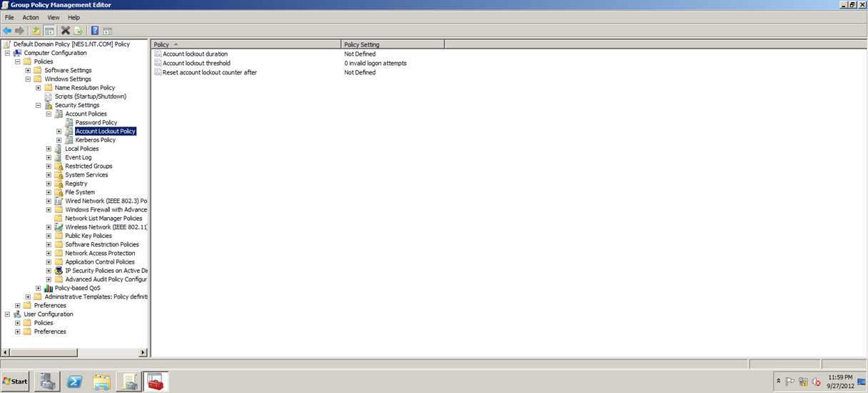
Task: Click the '0 invalid logon attempts' setting value
Action: pyautogui.click(x=375, y=63)
